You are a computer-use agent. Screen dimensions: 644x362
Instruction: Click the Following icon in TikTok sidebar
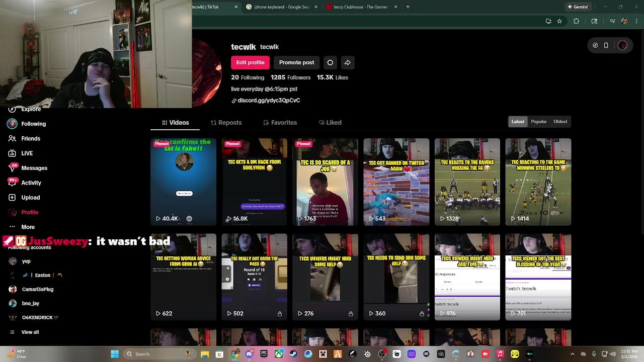click(12, 124)
